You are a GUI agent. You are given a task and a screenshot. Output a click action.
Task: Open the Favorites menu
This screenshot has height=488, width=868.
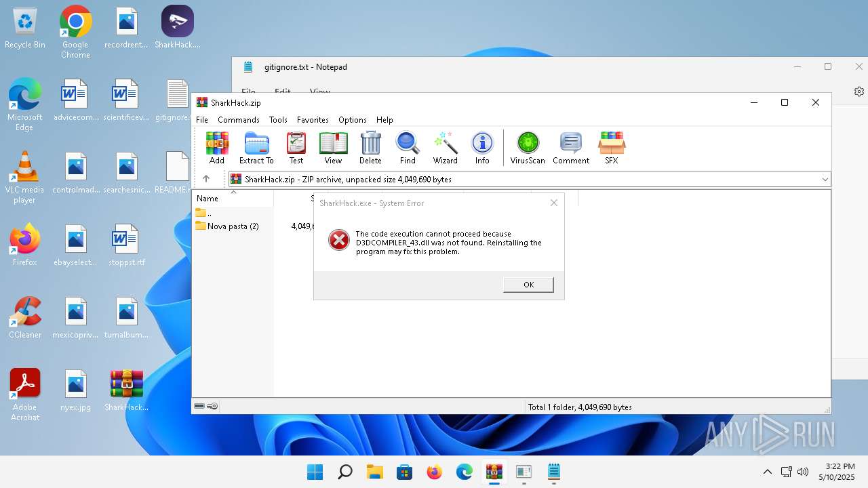tap(313, 119)
